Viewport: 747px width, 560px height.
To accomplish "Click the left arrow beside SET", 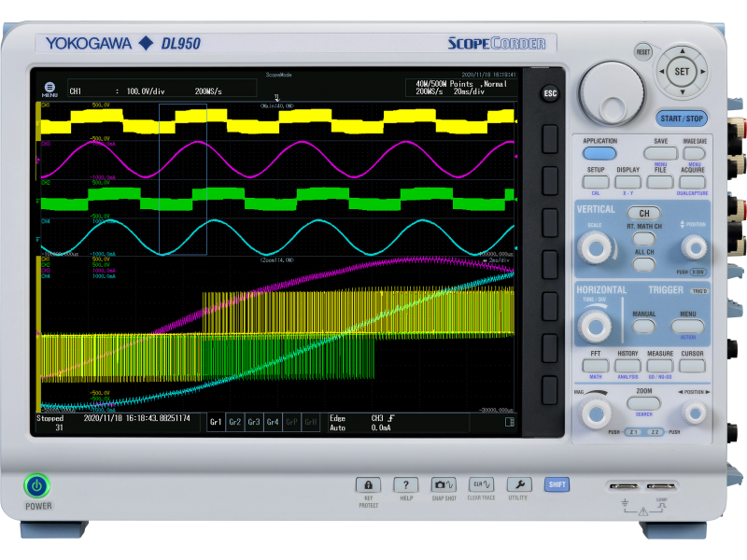I will tap(661, 72).
